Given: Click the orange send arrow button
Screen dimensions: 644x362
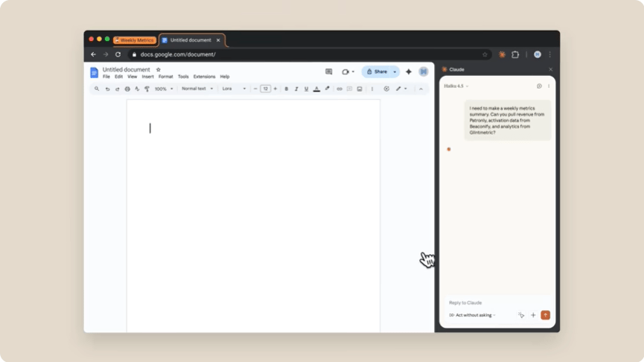Looking at the screenshot, I should 546,315.
